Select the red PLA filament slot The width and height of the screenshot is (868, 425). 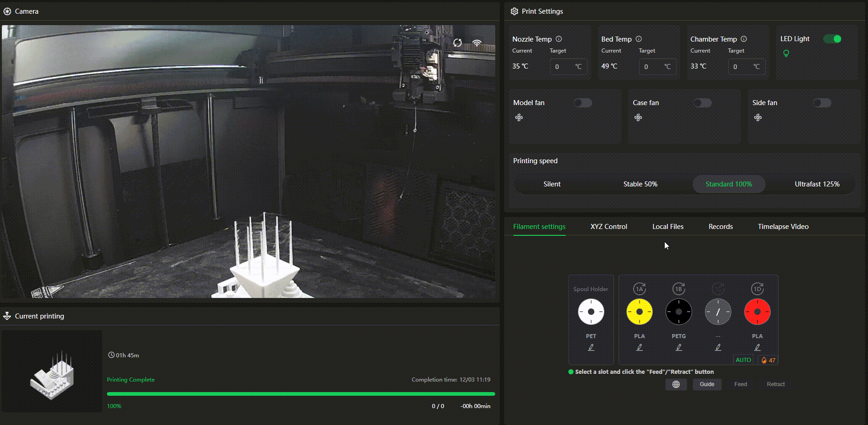point(757,312)
